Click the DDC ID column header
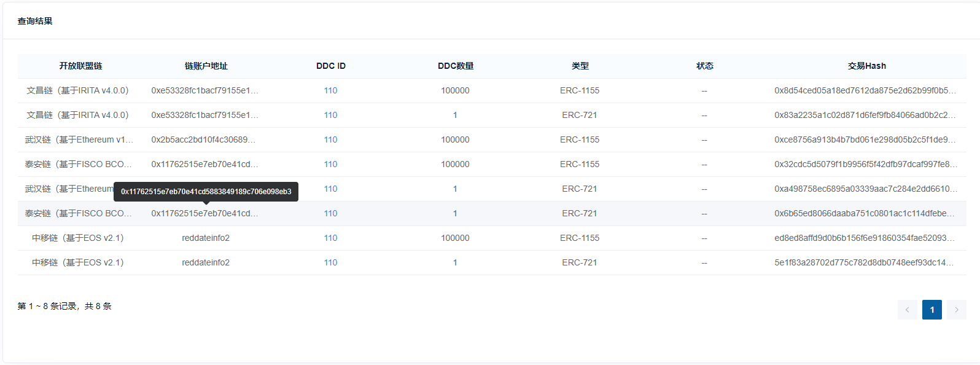The image size is (980, 365). [331, 66]
